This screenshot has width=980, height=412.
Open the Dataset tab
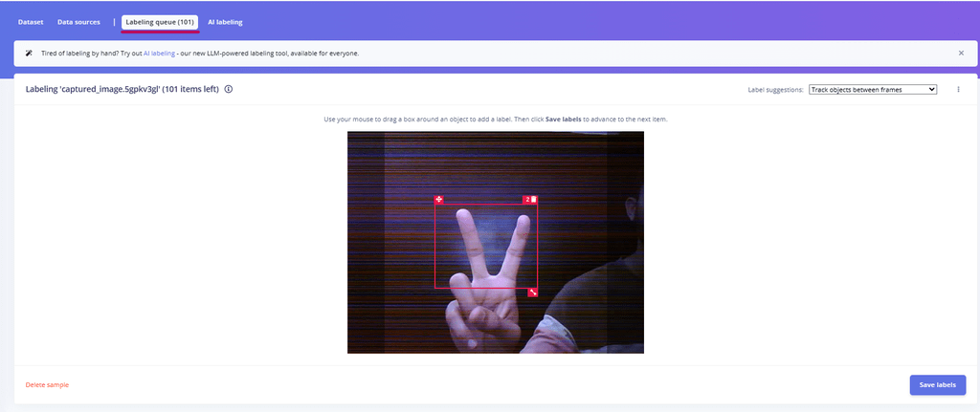31,22
